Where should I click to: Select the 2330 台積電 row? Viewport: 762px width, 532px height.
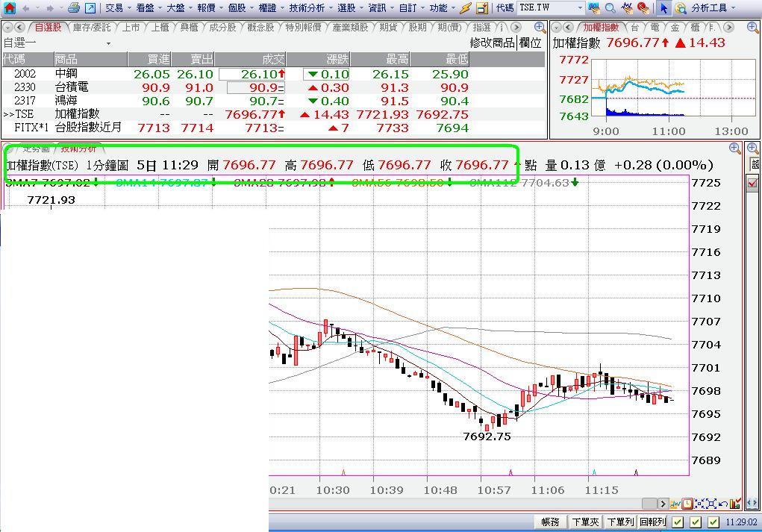236,87
